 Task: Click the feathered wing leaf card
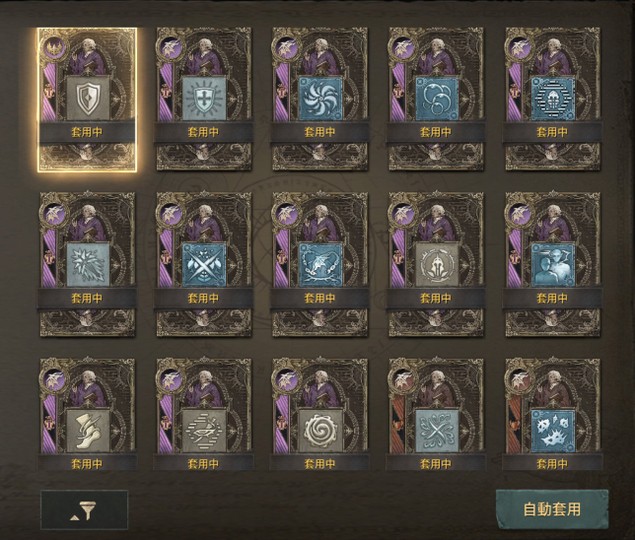(x=87, y=265)
